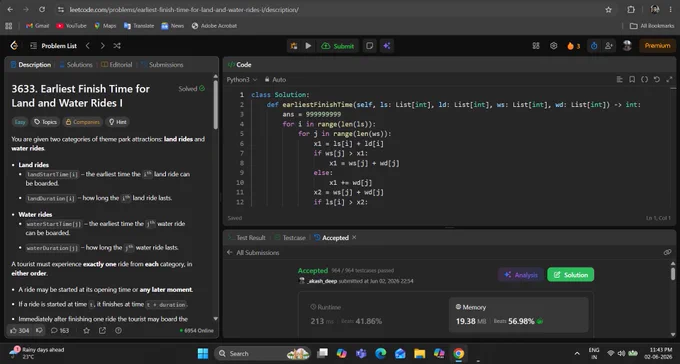
Task: Open the Problem List panel
Action: pyautogui.click(x=53, y=46)
